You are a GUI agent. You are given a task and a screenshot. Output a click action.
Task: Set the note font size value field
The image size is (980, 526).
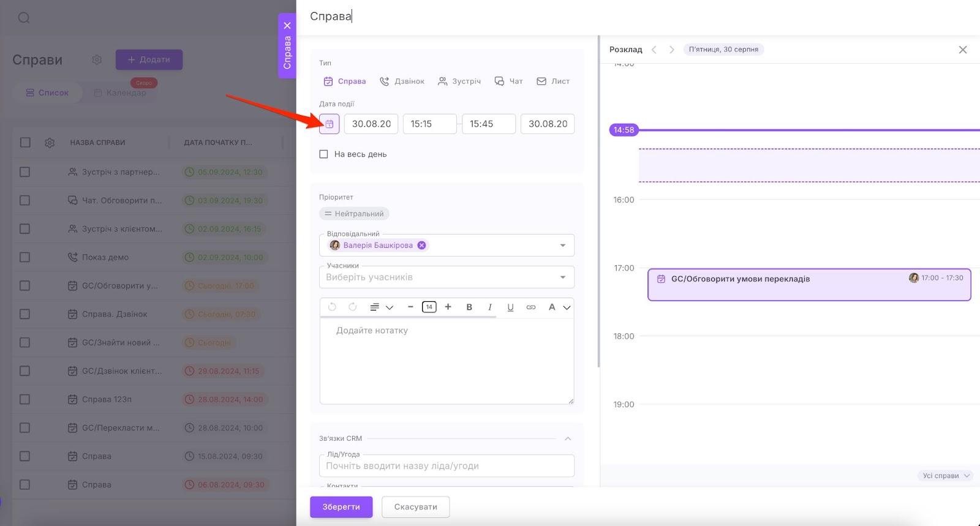pos(429,307)
